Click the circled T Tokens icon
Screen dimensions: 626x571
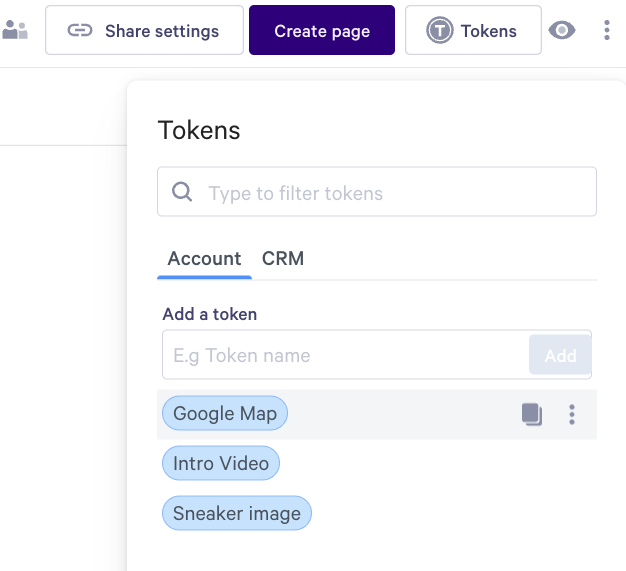tap(440, 30)
